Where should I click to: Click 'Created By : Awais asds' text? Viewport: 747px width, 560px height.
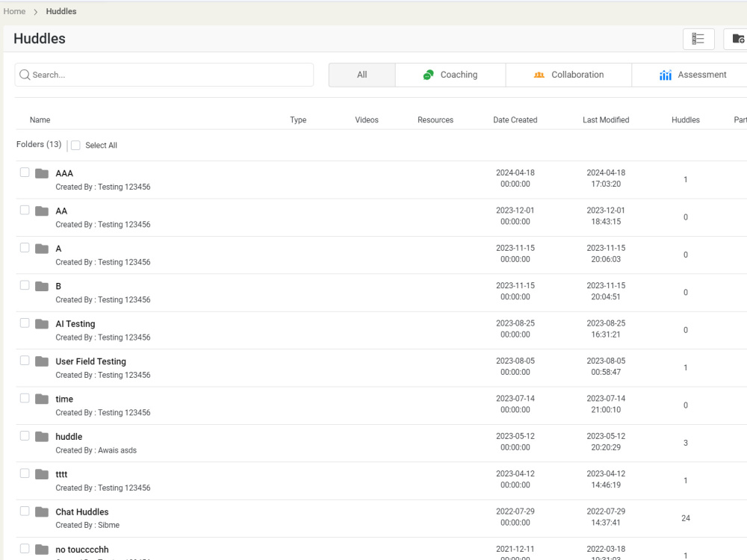click(x=96, y=450)
